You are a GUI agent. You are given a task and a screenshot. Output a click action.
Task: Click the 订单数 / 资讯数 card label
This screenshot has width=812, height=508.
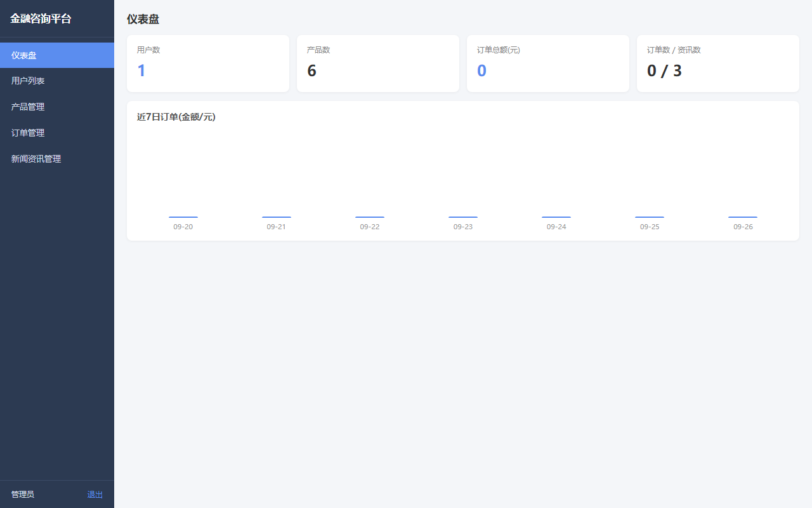674,50
